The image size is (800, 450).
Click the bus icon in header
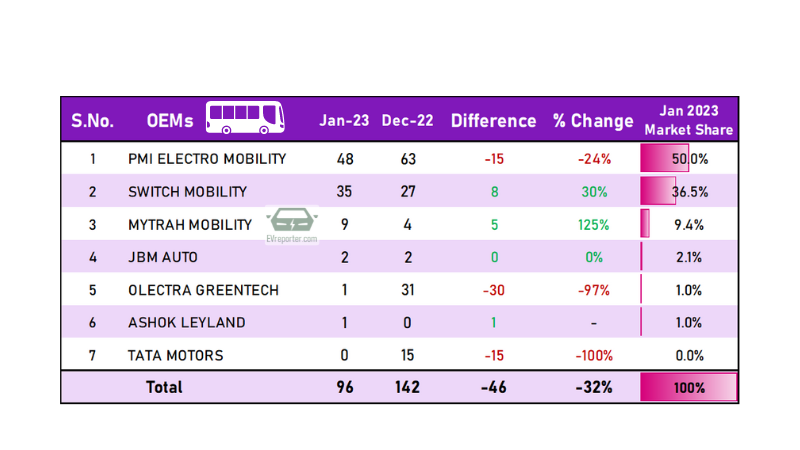point(244,119)
